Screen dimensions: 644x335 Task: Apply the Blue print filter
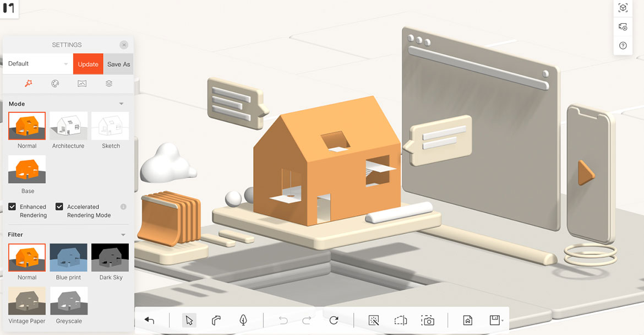68,258
